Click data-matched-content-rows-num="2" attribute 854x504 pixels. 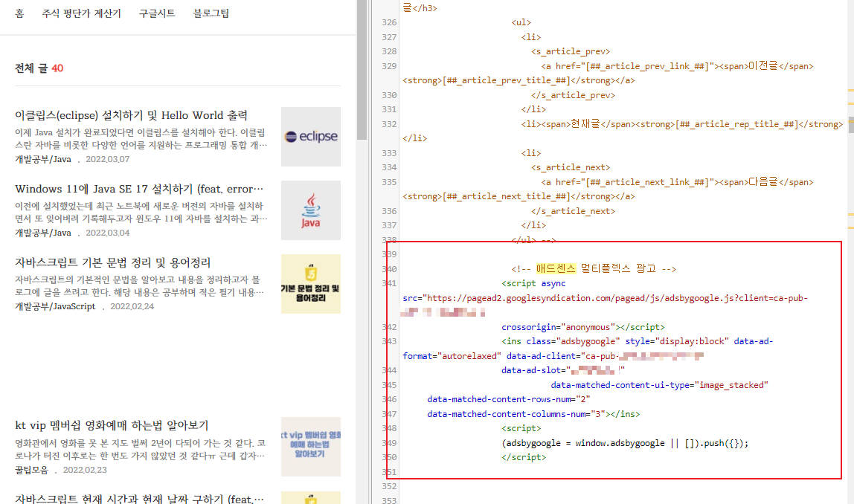tap(508, 399)
